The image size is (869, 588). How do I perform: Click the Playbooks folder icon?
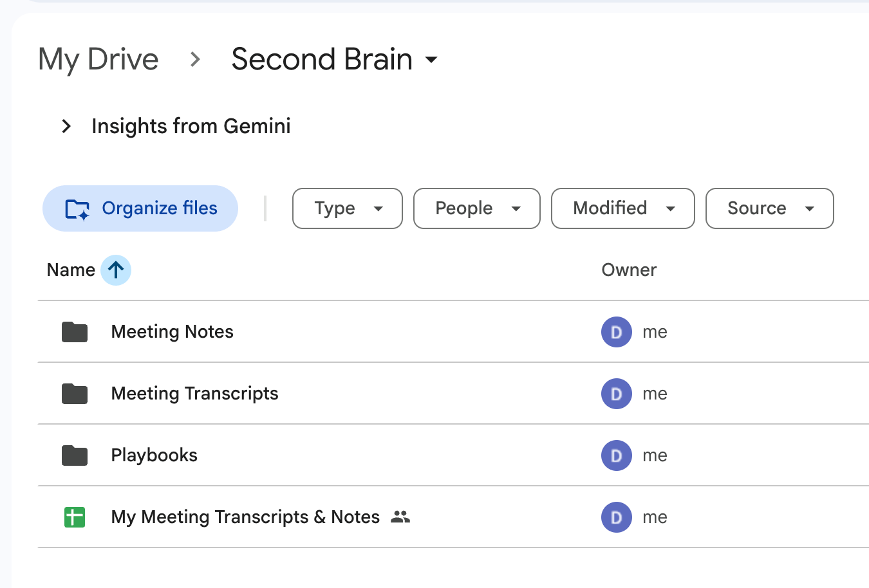[x=75, y=455]
